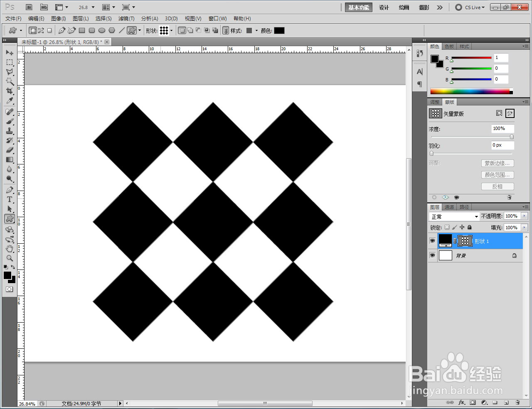Select the Eyedropper tool

[x=10, y=101]
